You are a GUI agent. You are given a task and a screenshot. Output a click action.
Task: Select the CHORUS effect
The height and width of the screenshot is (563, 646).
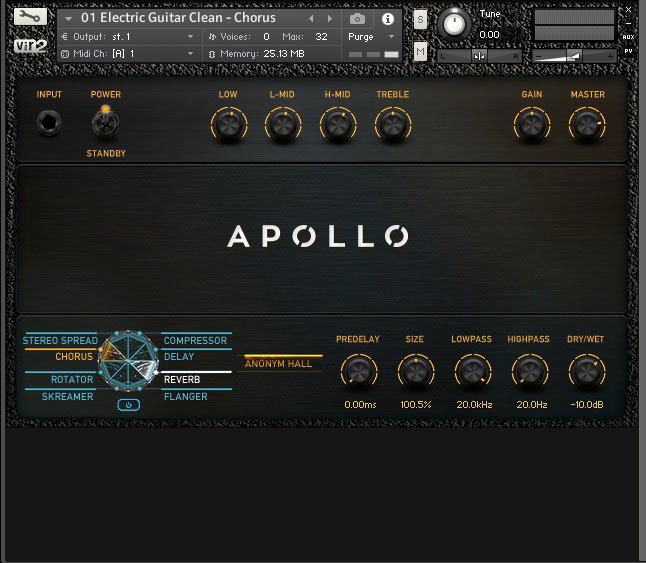point(74,357)
